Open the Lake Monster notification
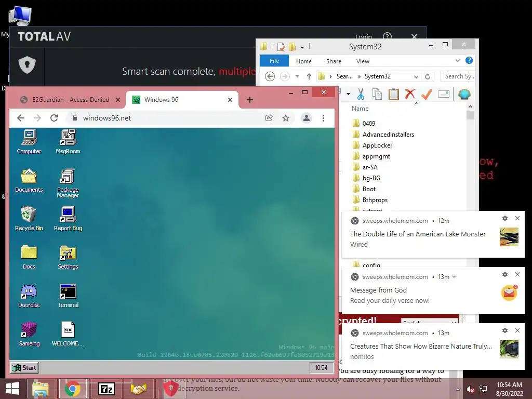Image resolution: width=532 pixels, height=399 pixels. [x=433, y=234]
